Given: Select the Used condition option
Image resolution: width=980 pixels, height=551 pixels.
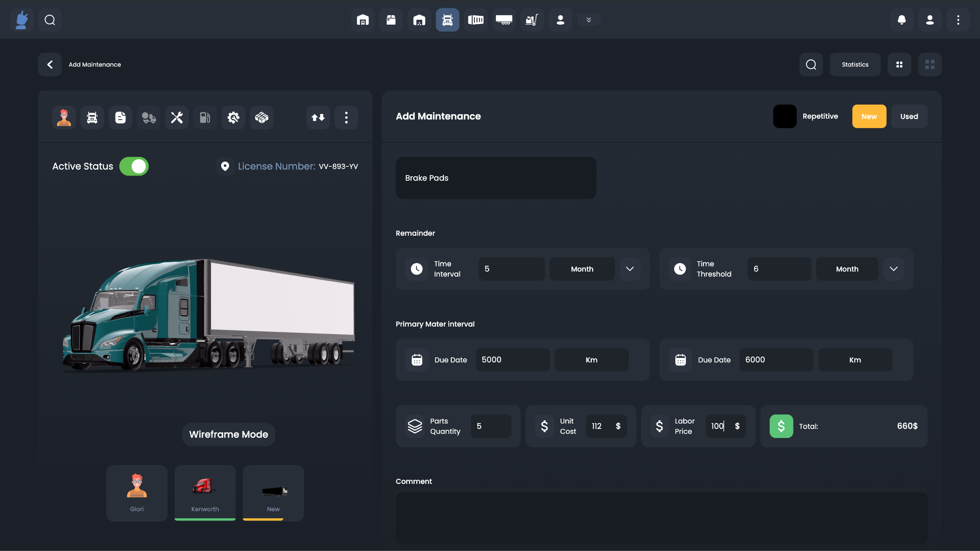Looking at the screenshot, I should point(909,116).
